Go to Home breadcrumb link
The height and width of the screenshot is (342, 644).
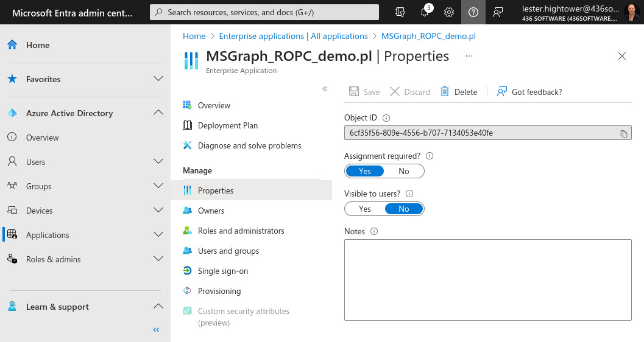click(194, 36)
